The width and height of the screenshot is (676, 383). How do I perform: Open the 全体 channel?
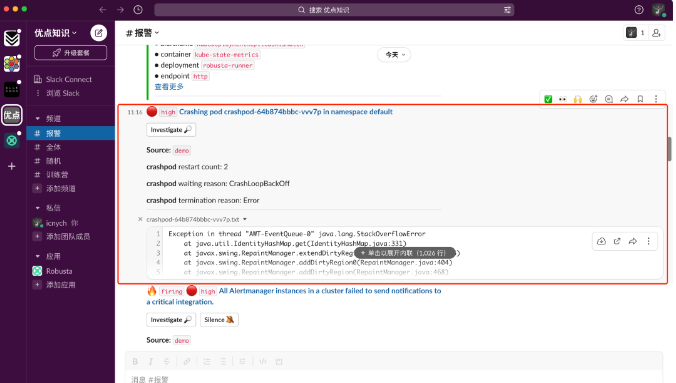pyautogui.click(x=71, y=147)
